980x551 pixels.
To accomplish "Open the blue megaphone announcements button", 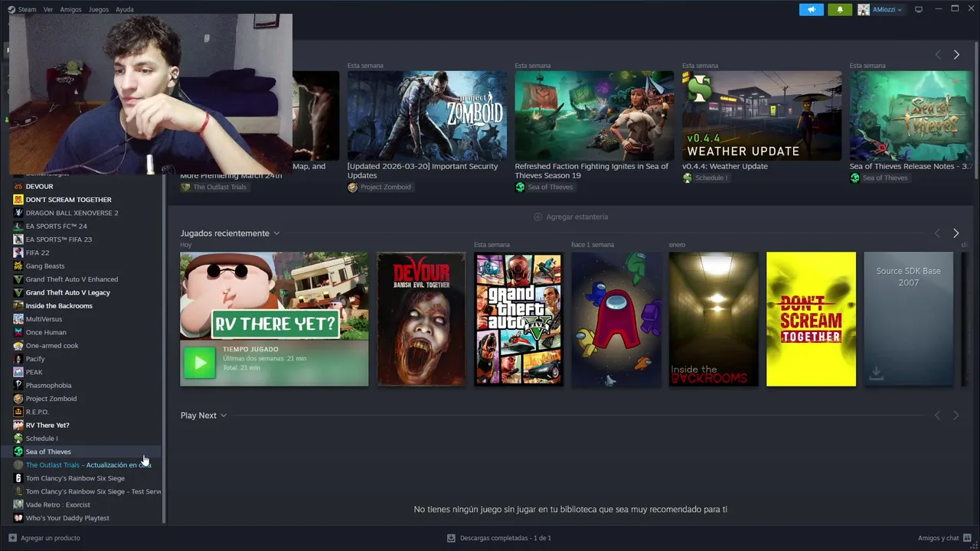I will coord(812,9).
